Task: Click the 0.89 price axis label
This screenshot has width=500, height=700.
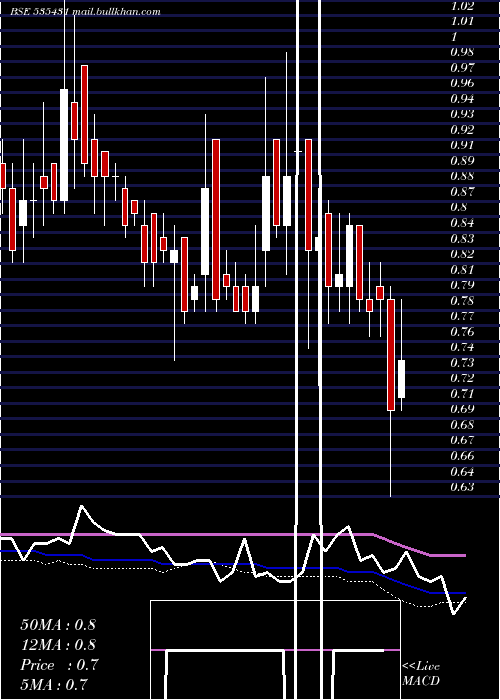Action: pos(462,161)
